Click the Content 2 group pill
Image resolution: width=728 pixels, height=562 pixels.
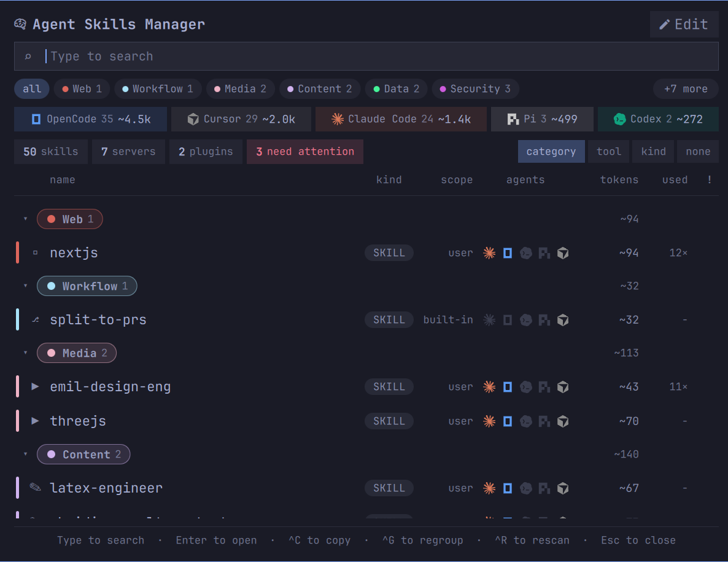tap(83, 454)
